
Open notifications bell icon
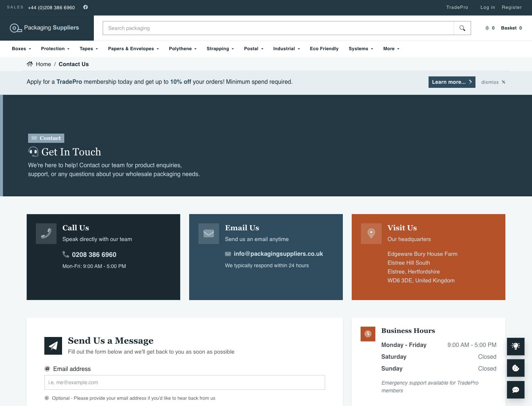pyautogui.click(x=487, y=28)
